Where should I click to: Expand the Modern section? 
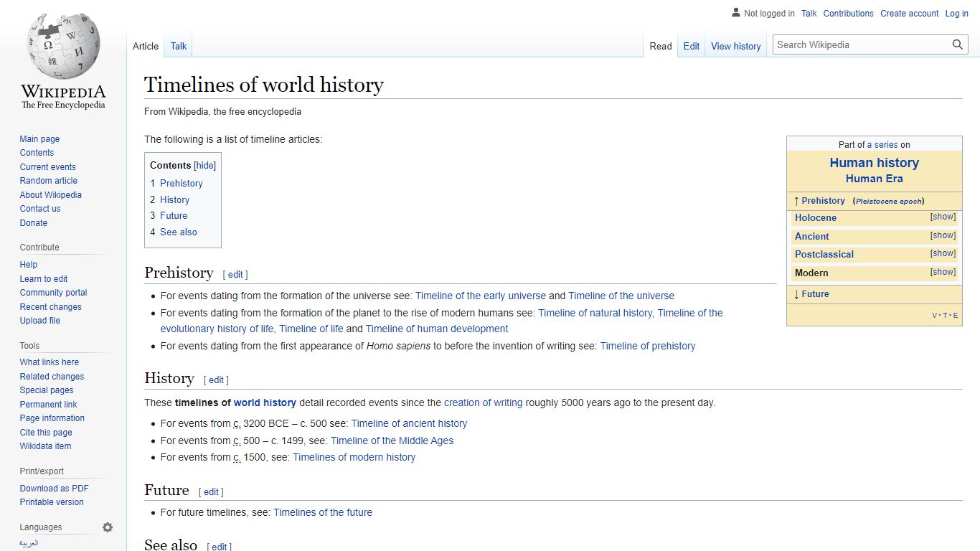coord(943,272)
